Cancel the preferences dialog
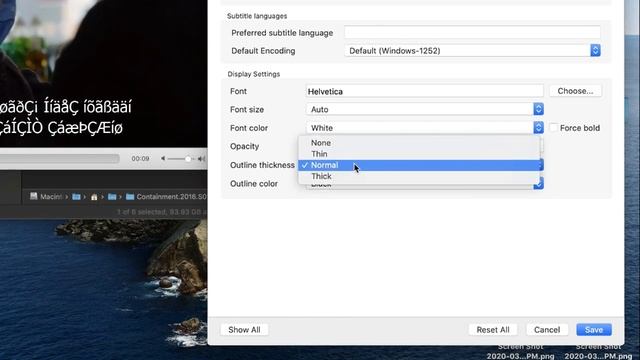The image size is (640, 360). [547, 330]
